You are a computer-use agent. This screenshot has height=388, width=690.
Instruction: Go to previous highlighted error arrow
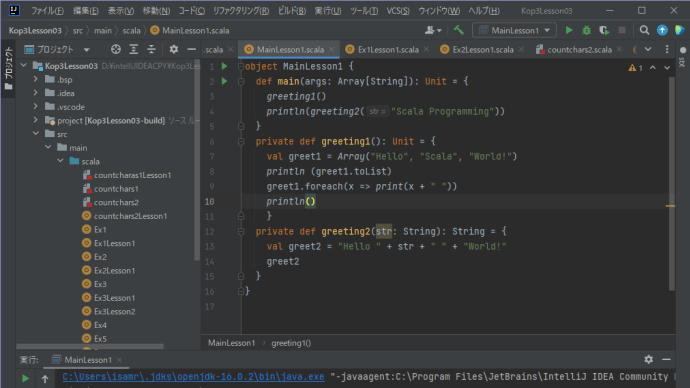(x=653, y=68)
